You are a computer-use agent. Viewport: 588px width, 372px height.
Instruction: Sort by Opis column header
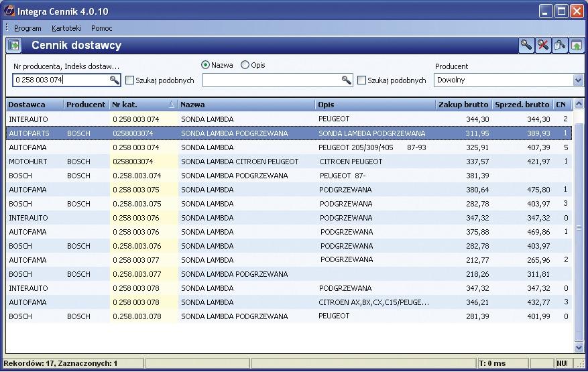tap(375, 105)
